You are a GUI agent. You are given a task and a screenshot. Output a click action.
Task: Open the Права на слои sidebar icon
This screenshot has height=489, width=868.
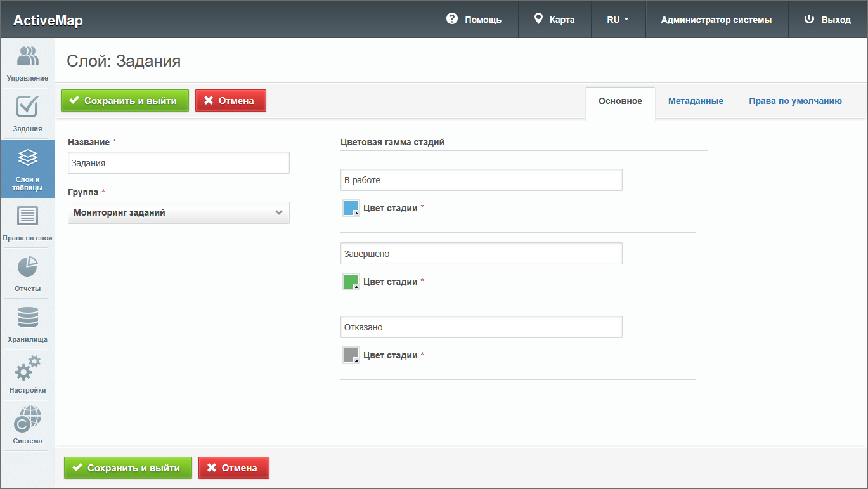[27, 217]
